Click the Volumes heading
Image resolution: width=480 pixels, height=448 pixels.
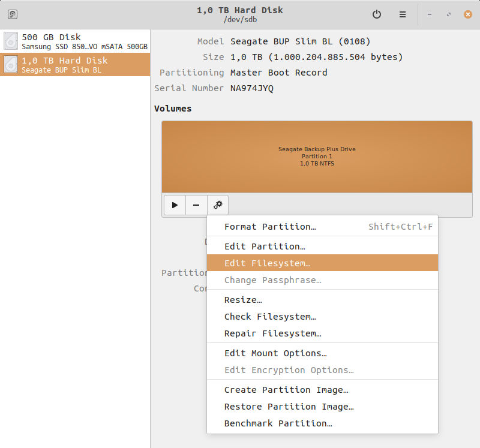point(173,109)
